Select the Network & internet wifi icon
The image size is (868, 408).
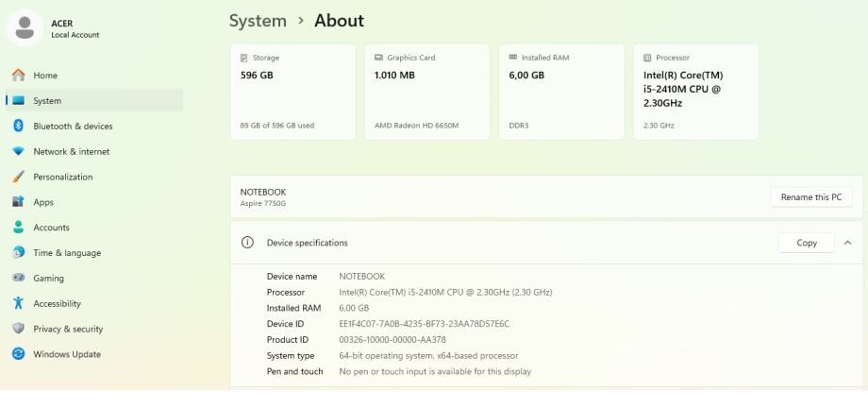pos(17,151)
